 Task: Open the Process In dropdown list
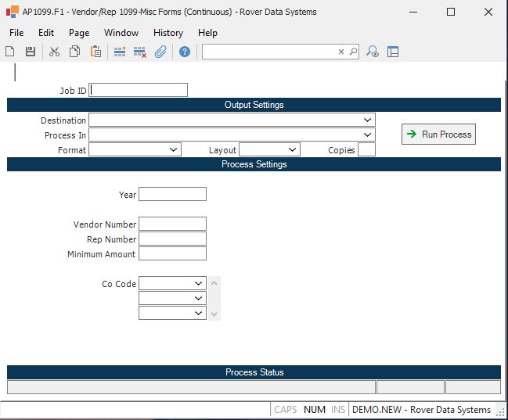pyautogui.click(x=368, y=135)
